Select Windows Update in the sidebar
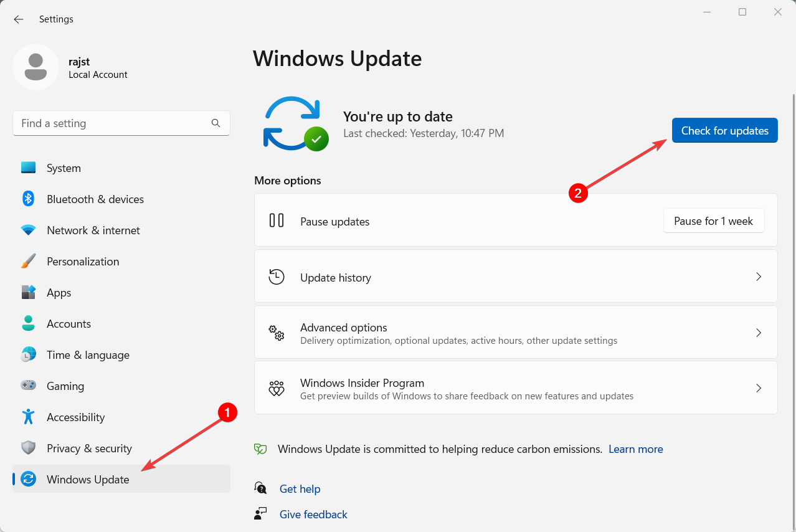Image resolution: width=796 pixels, height=532 pixels. pos(121,479)
